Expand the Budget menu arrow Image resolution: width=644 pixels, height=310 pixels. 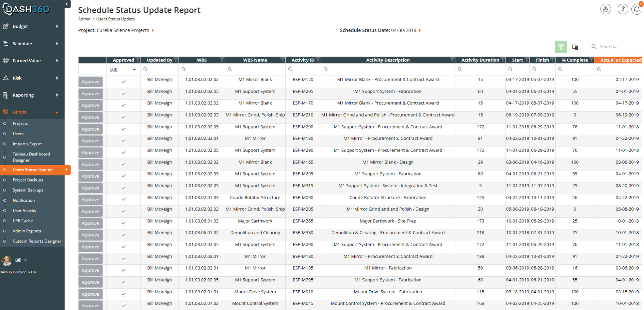click(x=57, y=26)
